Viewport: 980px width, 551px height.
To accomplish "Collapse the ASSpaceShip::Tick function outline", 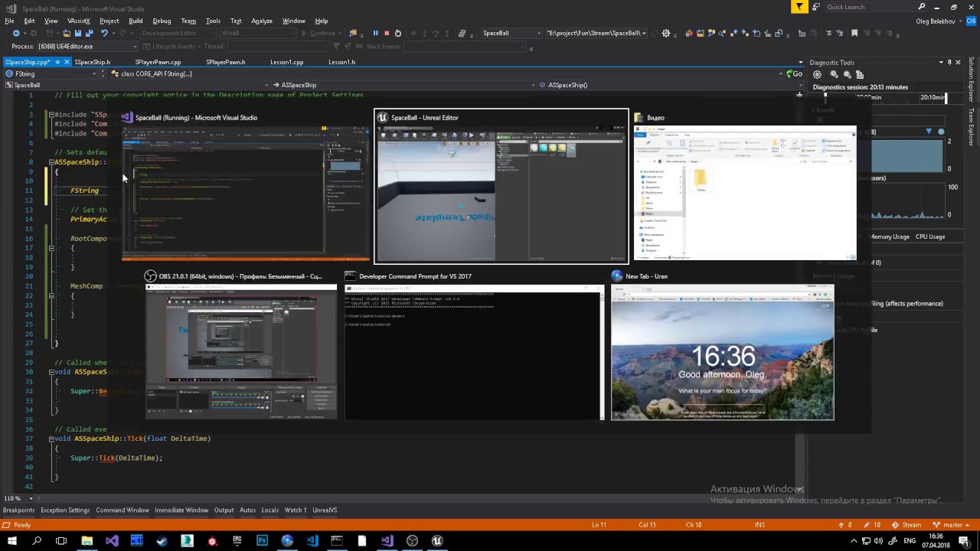I will point(51,439).
